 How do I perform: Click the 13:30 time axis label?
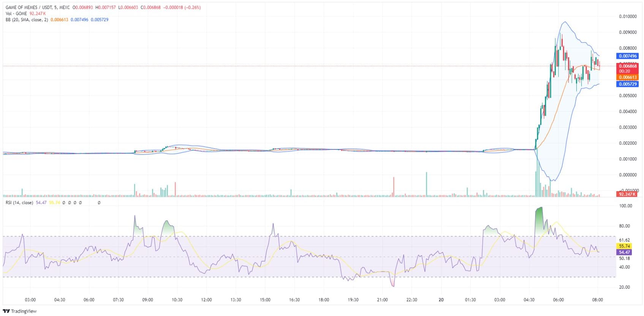(x=236, y=300)
